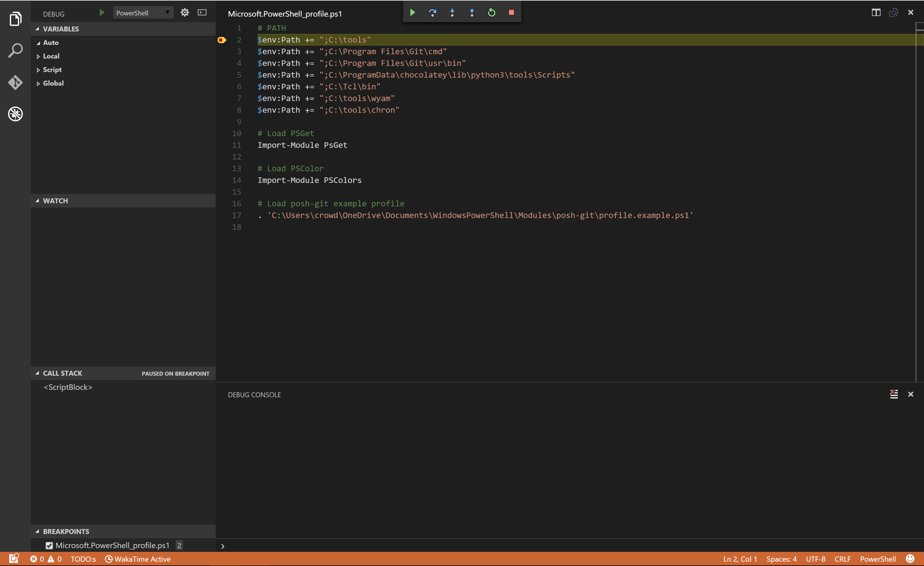Image resolution: width=924 pixels, height=566 pixels.
Task: Click the feedback smiley in status bar
Action: (x=910, y=559)
